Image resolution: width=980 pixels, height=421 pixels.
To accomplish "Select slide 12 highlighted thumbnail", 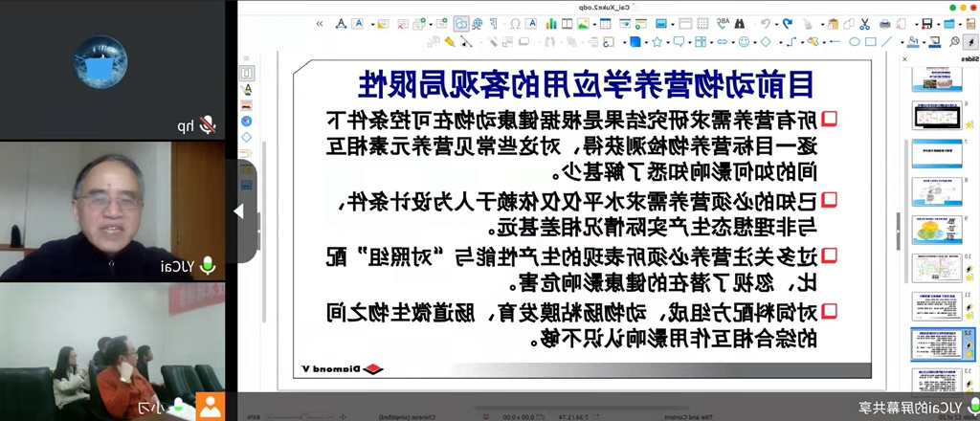I will point(936,343).
